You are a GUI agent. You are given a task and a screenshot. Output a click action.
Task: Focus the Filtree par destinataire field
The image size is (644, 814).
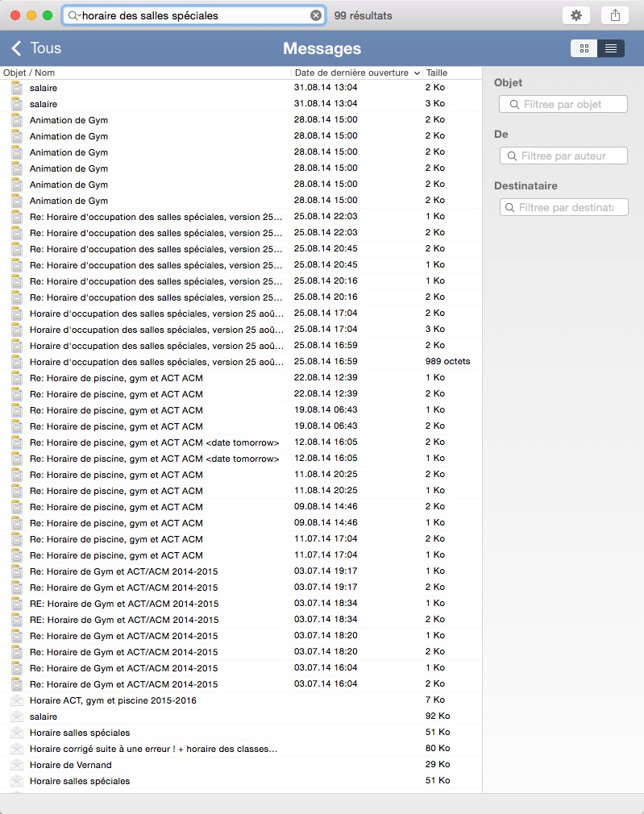pos(563,207)
